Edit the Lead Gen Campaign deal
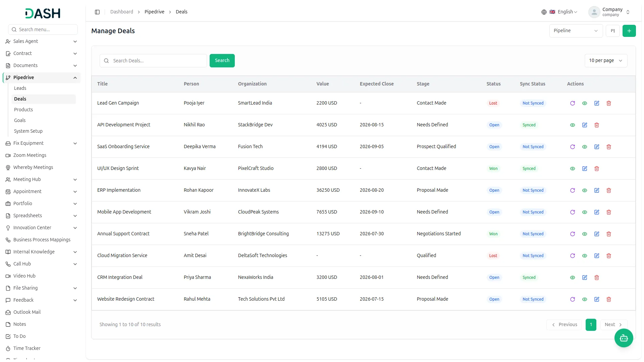This screenshot has height=362, width=644. [x=597, y=103]
